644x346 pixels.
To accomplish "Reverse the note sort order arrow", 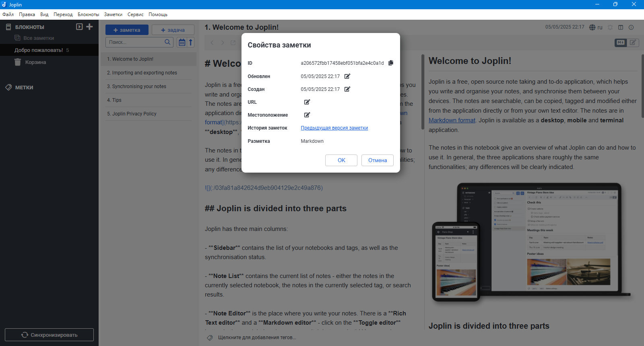I will [x=191, y=42].
